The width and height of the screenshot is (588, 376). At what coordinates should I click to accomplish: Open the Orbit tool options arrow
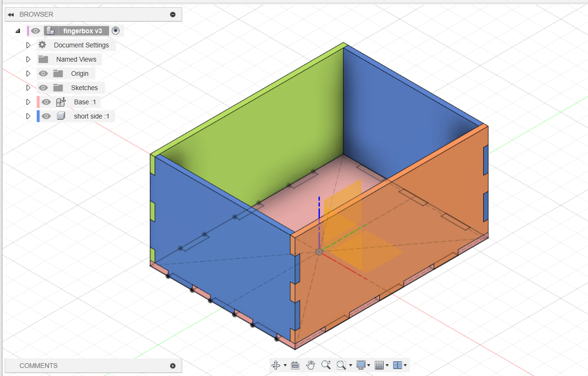pos(285,365)
